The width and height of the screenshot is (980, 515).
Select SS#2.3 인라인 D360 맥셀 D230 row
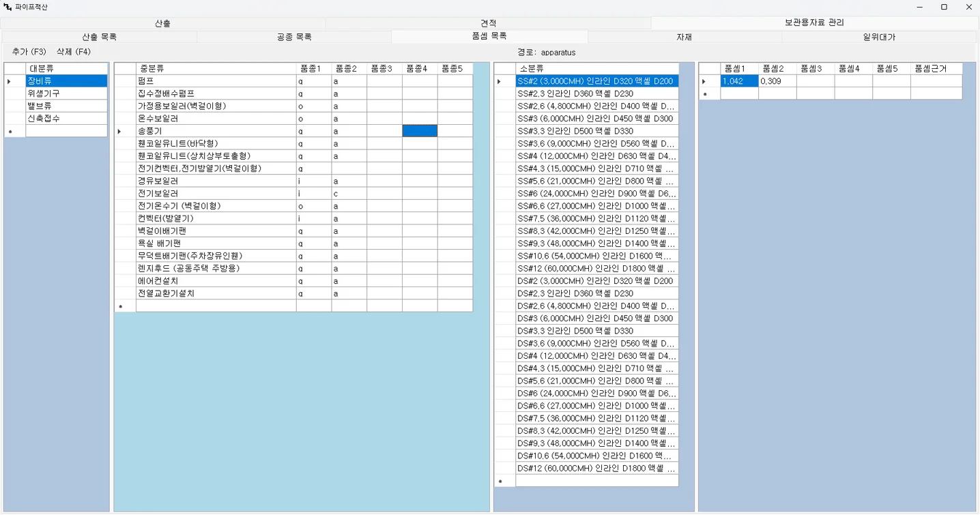596,93
